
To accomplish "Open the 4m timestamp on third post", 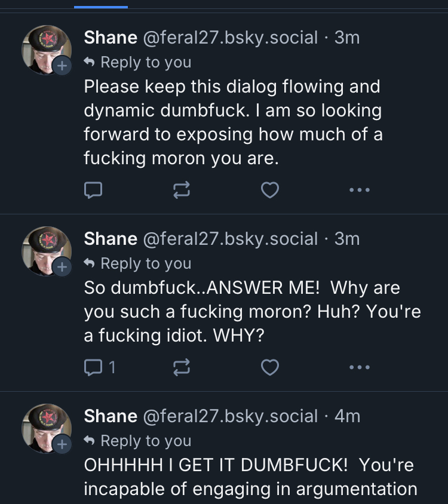I will [348, 416].
